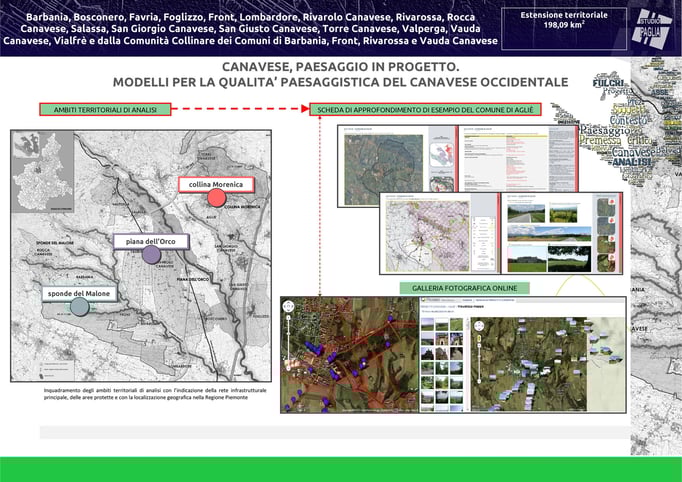This screenshot has width=682, height=482.
Task: Click the gray sponde del Malone circle marker
Action: (80, 307)
